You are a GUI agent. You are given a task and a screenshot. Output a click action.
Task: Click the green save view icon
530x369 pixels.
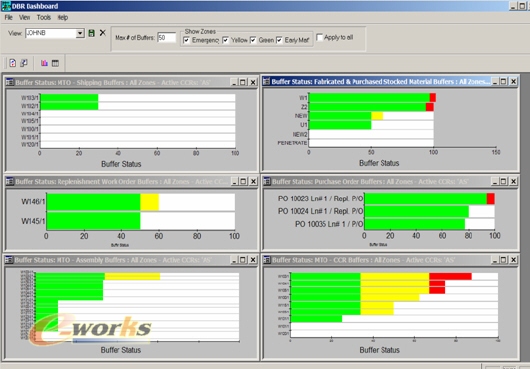91,33
